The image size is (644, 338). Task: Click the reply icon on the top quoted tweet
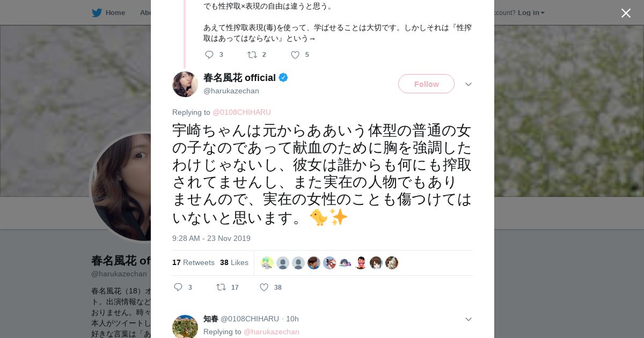coord(209,55)
